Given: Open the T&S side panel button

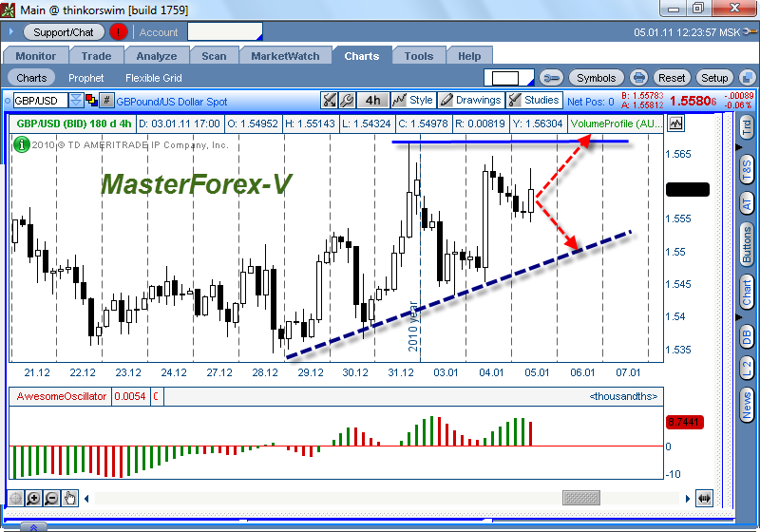Looking at the screenshot, I should [747, 170].
